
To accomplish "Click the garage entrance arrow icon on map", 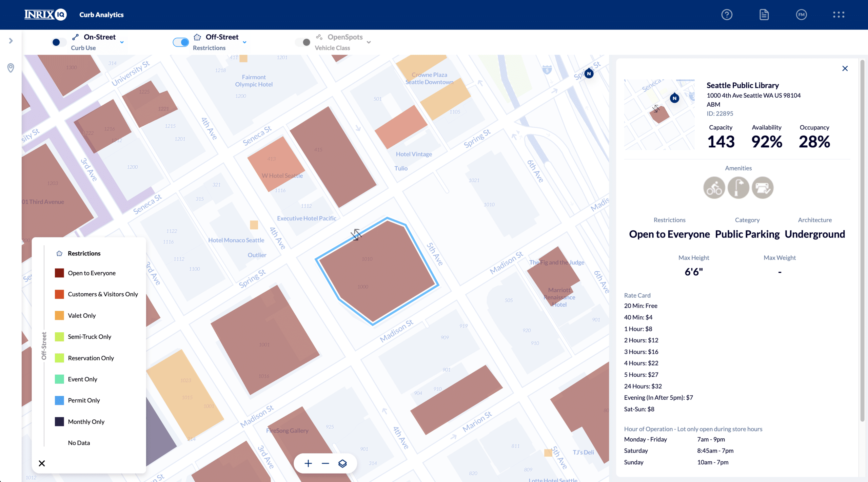I will [356, 234].
